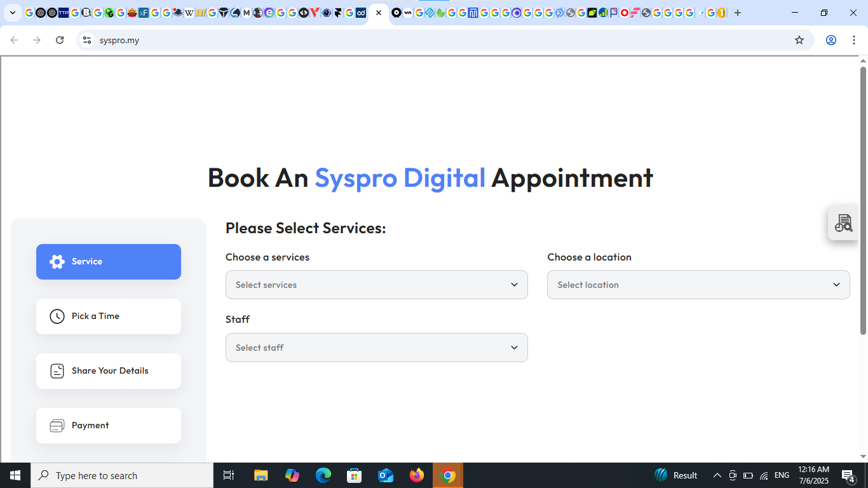Switch to the xF tab
Screen dimensions: 868x488
[x=144, y=13]
